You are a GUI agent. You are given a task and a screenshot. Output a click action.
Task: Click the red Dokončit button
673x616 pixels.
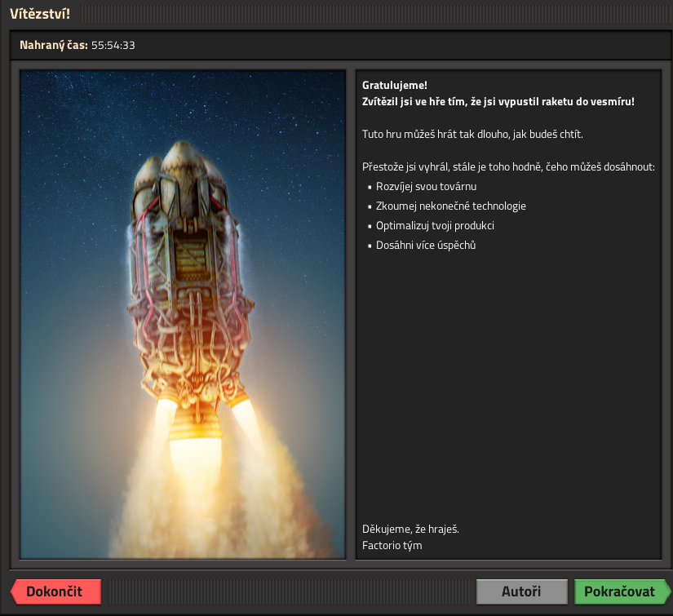point(55,592)
